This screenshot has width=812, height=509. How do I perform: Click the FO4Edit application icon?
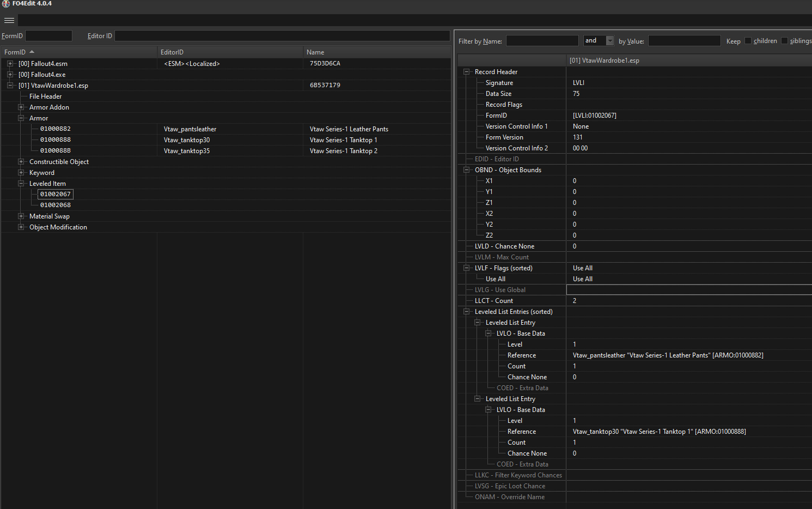coord(6,4)
